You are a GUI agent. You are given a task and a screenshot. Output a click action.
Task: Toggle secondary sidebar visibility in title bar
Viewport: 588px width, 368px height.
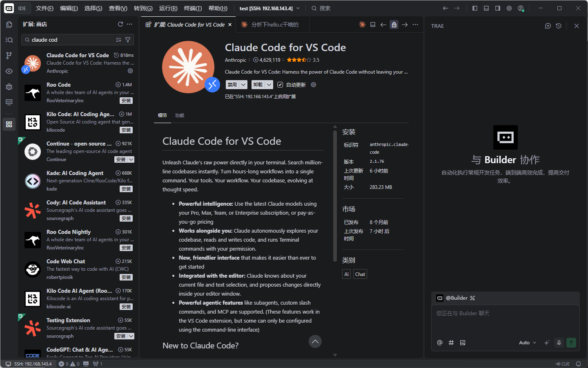click(498, 8)
